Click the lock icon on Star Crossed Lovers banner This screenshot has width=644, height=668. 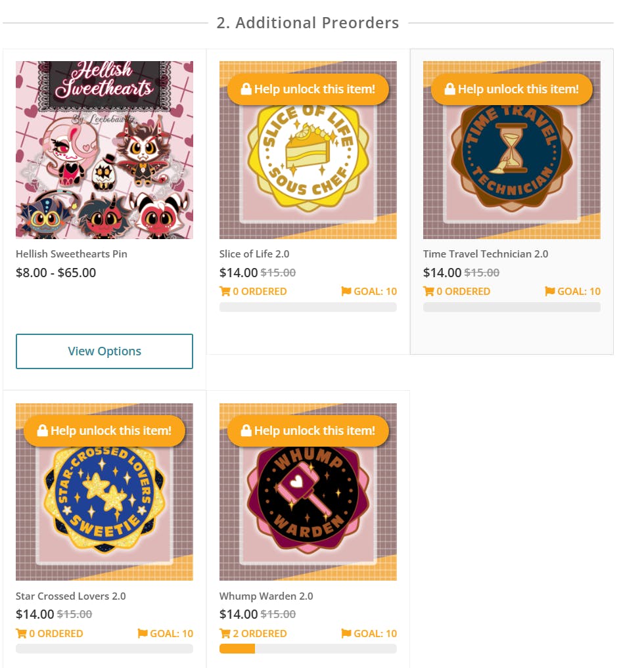pos(42,430)
